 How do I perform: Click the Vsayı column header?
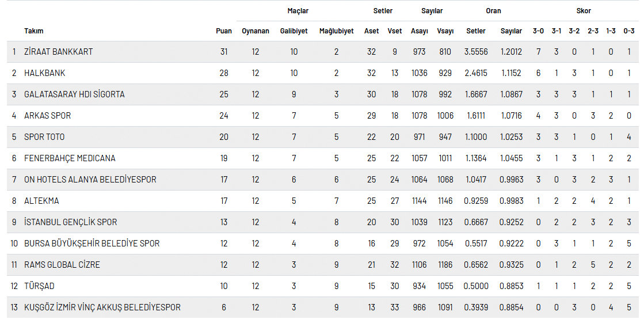click(445, 31)
